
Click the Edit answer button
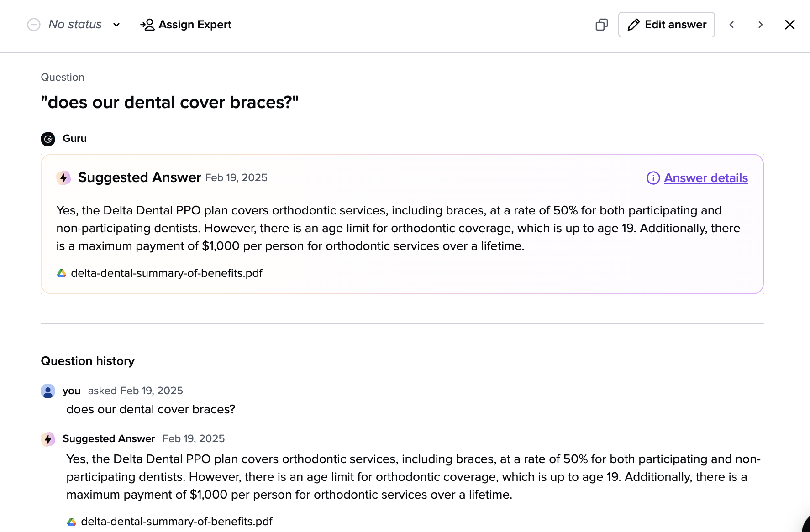666,25
